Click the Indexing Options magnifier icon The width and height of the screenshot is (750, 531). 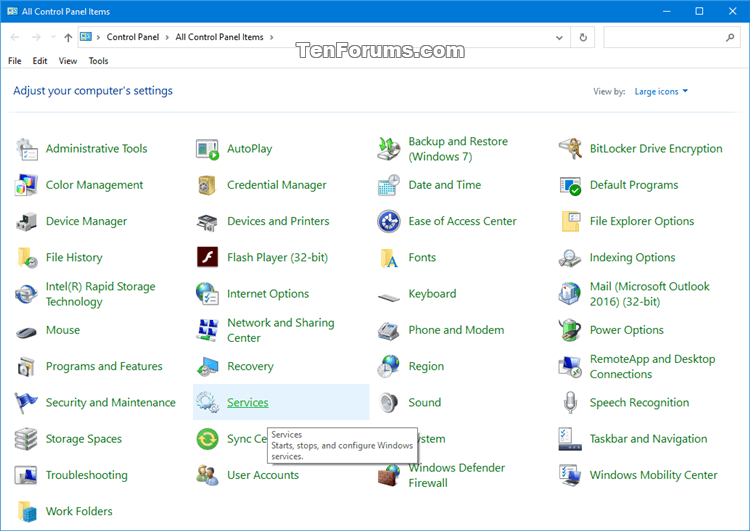point(570,258)
